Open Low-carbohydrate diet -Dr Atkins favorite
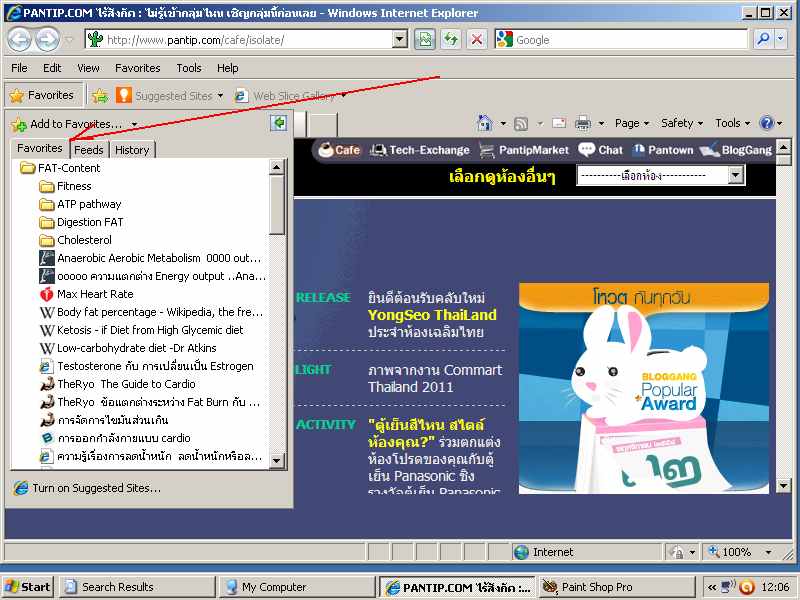 (128, 348)
